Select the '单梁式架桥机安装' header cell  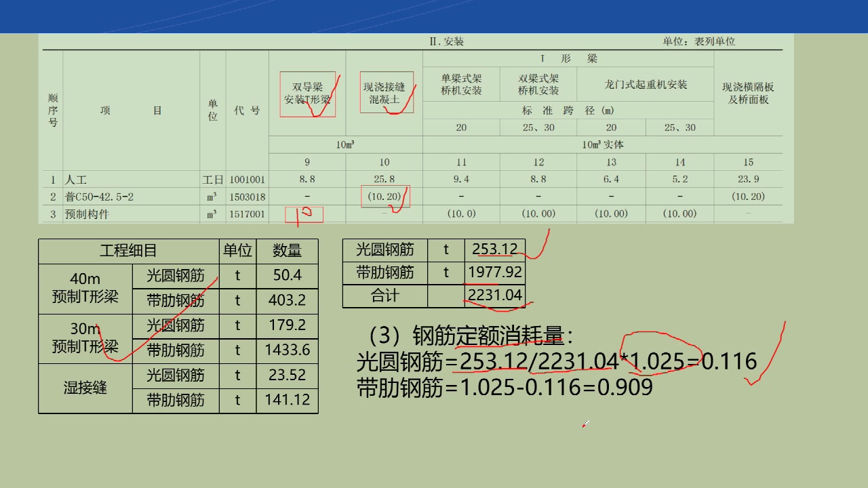pyautogui.click(x=461, y=85)
